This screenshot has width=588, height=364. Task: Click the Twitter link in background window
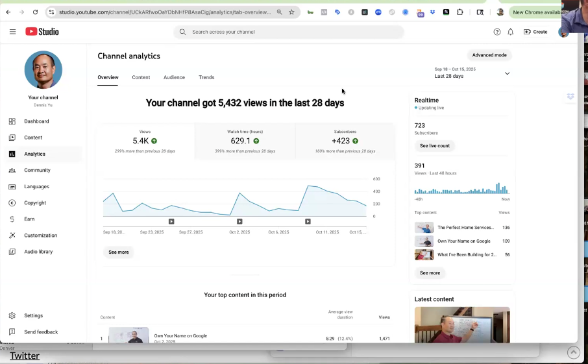(25, 356)
